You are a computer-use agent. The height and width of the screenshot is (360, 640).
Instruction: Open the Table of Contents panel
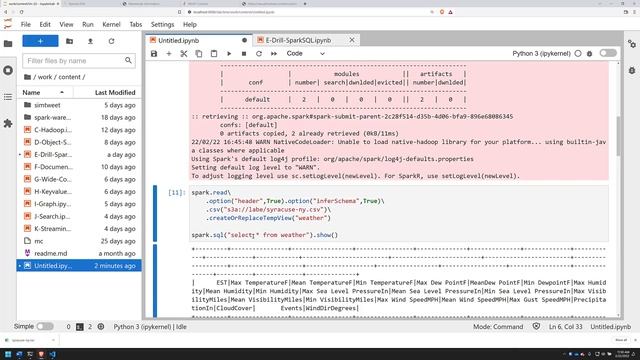(x=8, y=97)
